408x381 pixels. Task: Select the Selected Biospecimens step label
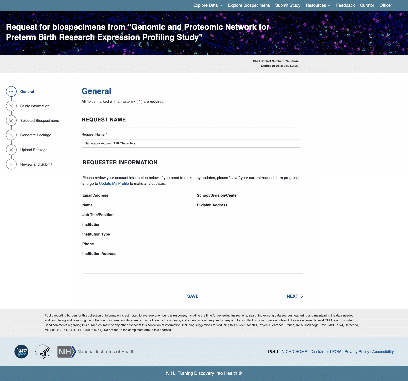[39, 121]
